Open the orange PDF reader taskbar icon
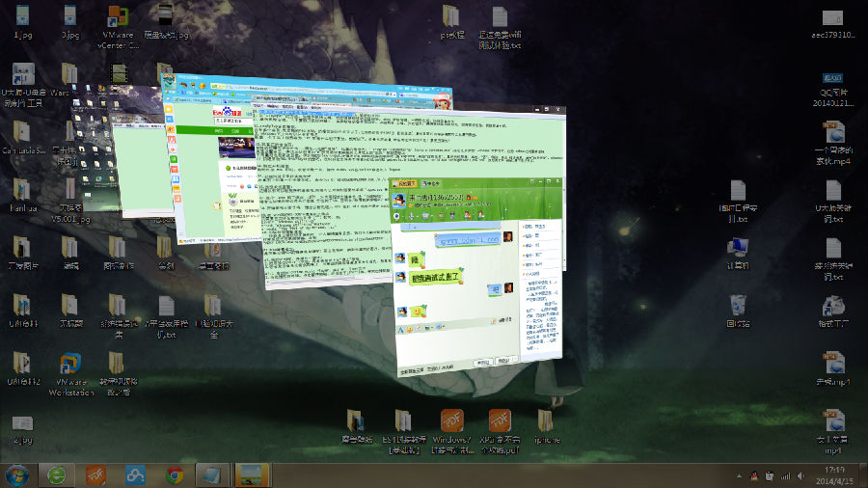Viewport: 868px width, 488px height. (96, 474)
